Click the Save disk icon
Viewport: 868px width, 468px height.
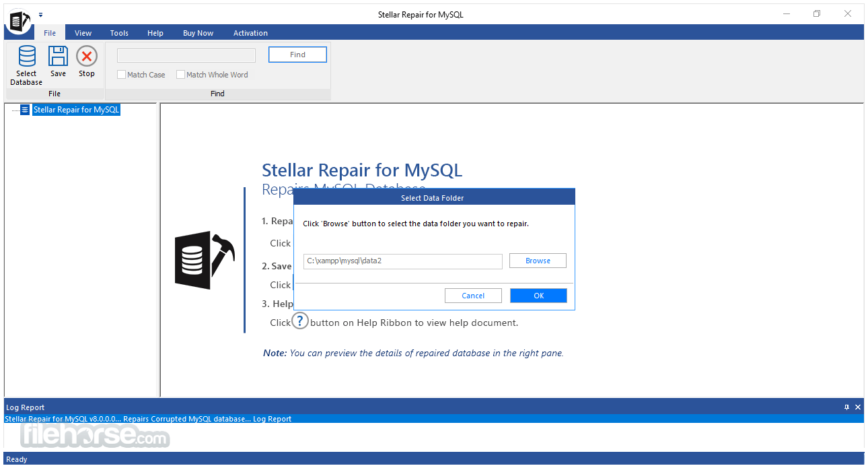(59, 57)
